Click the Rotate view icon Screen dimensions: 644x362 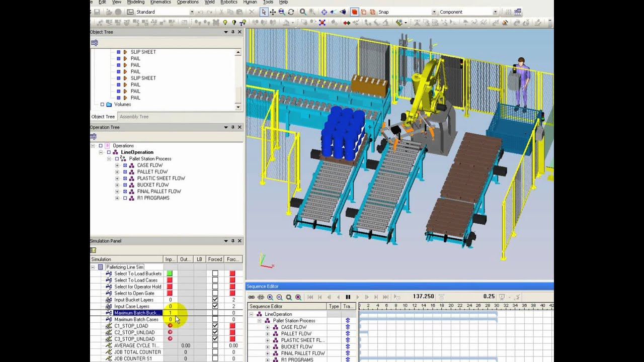[291, 12]
